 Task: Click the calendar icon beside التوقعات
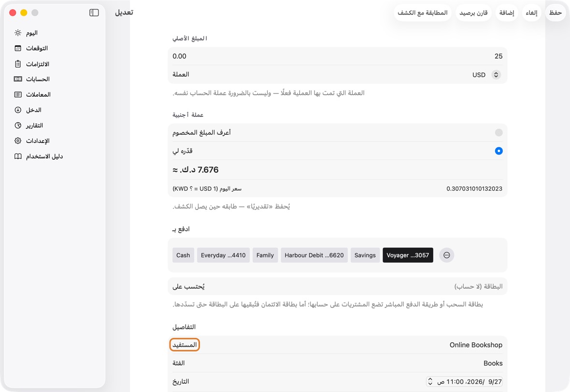[x=18, y=48]
